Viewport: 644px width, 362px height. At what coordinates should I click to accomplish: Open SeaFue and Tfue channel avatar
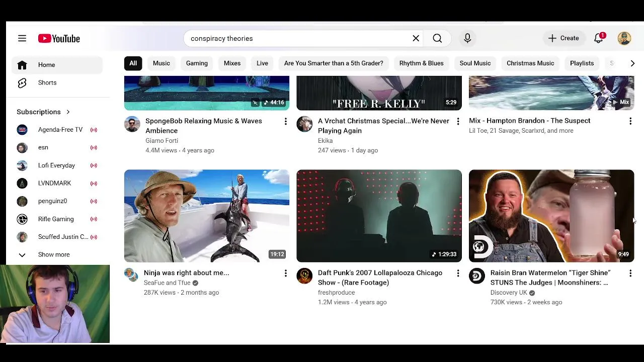[x=131, y=275]
